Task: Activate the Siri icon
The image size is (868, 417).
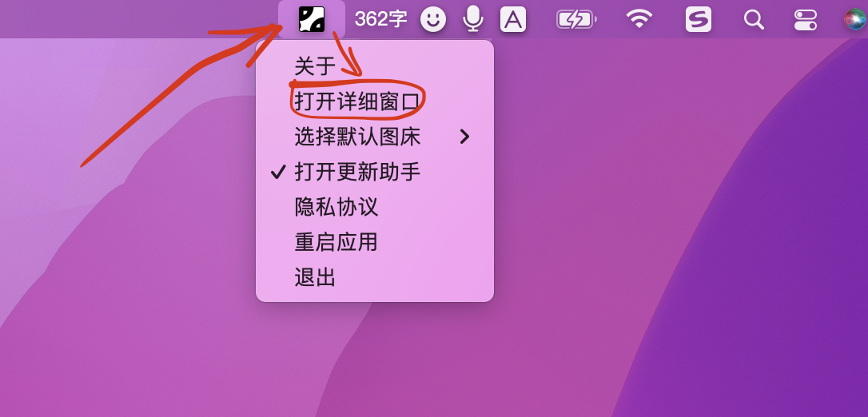Action: pos(855,20)
